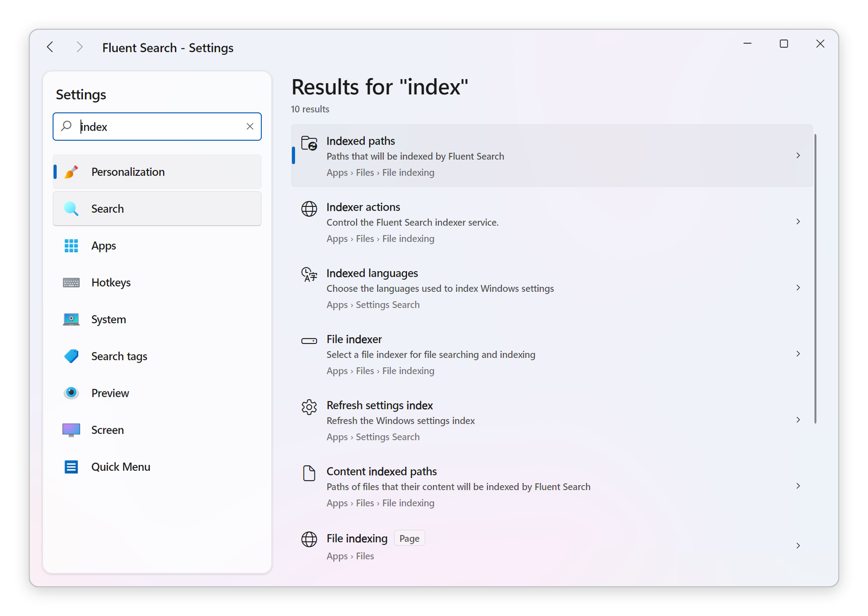Click the Indexer actions globe icon
Viewport: 868px width, 616px height.
[309, 209]
